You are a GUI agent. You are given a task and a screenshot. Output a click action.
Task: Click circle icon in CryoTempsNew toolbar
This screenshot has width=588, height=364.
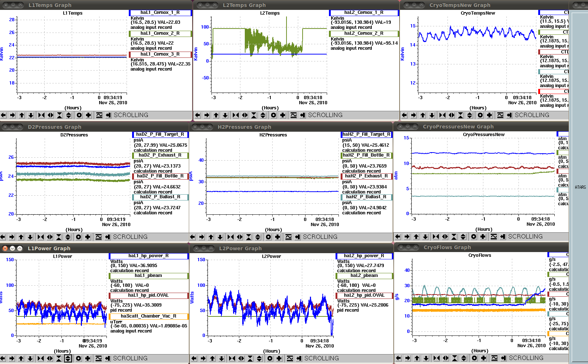click(x=480, y=115)
